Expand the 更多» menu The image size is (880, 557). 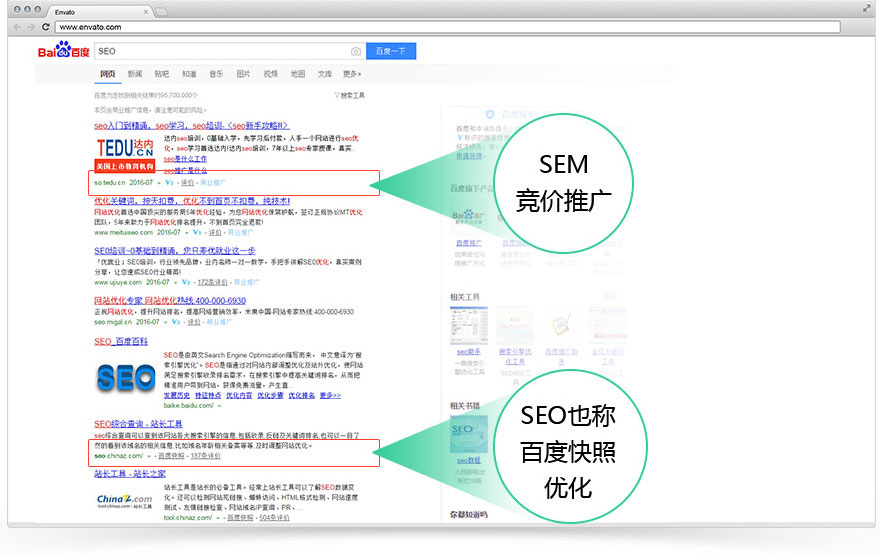[x=352, y=74]
